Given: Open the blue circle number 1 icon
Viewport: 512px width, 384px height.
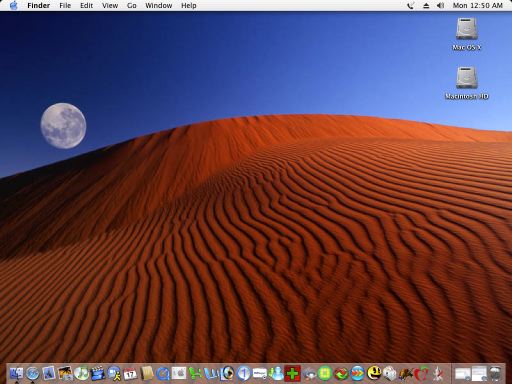Looking at the screenshot, I should 244,373.
